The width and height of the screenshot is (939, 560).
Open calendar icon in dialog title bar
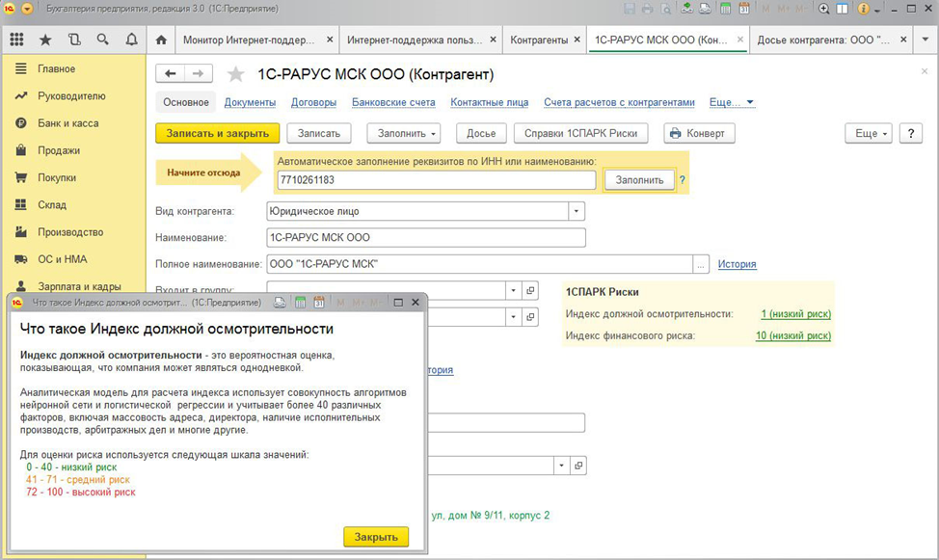319,303
